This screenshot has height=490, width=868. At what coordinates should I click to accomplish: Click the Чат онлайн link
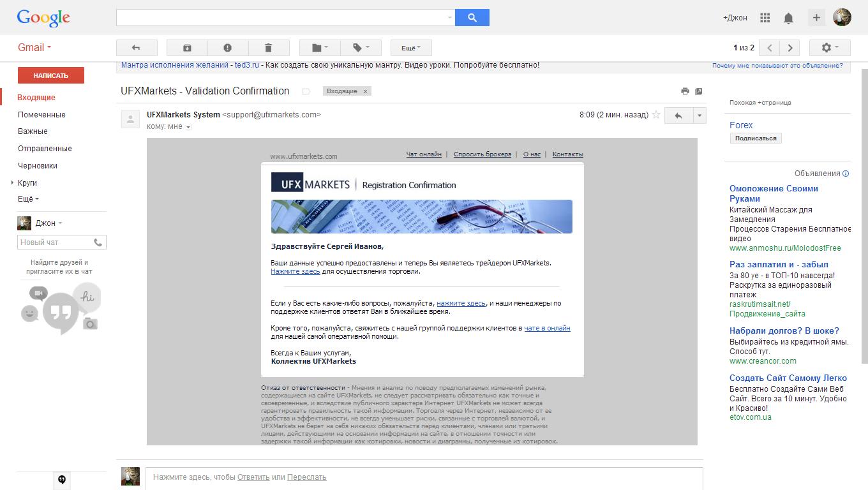(424, 154)
